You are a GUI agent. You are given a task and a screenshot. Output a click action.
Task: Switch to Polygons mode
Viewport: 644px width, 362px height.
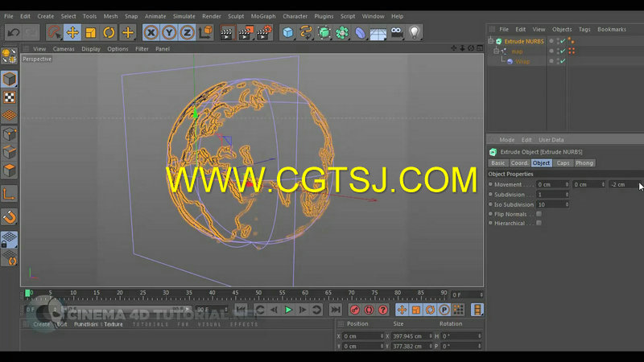(10, 171)
